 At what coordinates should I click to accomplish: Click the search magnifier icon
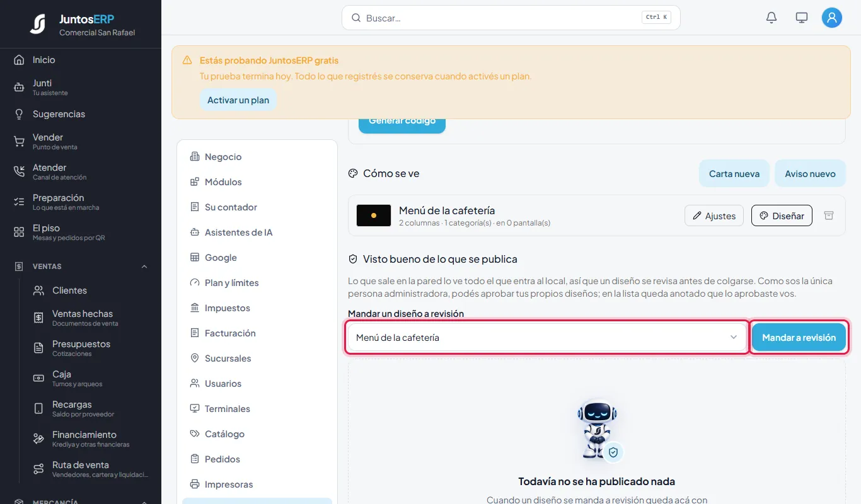pos(356,18)
